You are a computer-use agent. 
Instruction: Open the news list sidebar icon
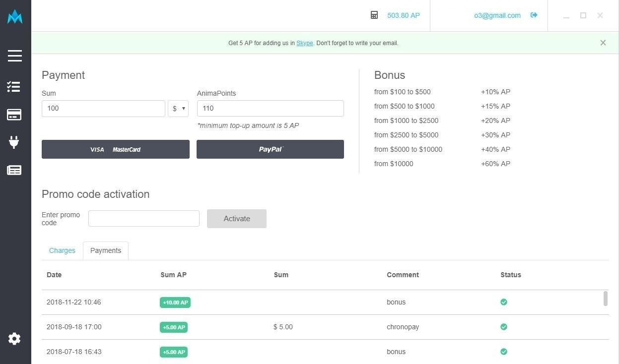[x=14, y=170]
